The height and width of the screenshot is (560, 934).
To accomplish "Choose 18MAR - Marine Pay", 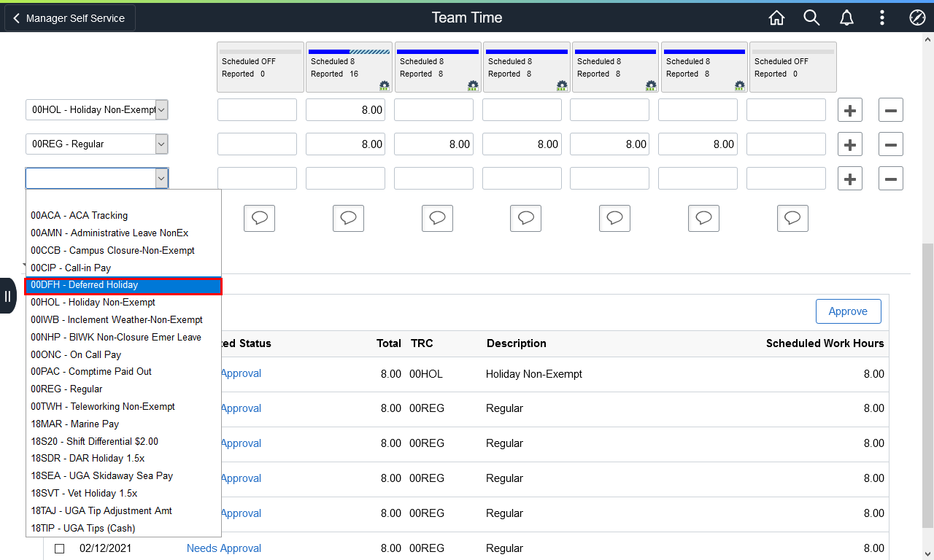I will [x=123, y=424].
